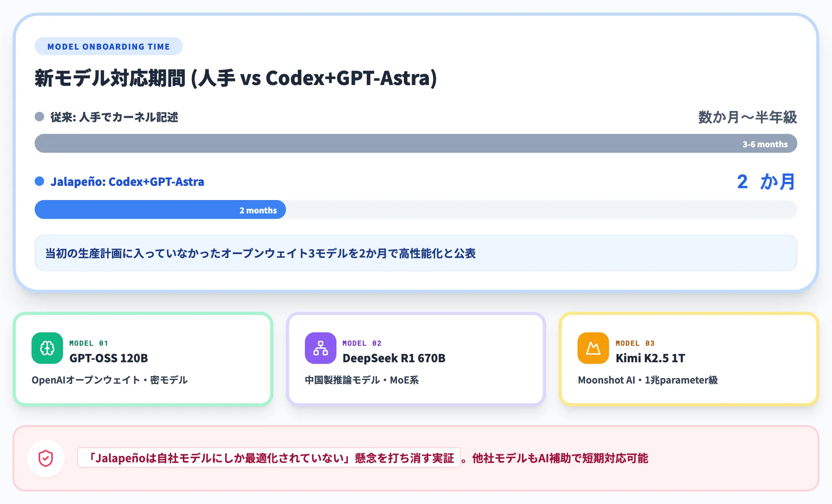
Task: Click the green brain icon for GPT-OSS 120B
Action: tap(47, 348)
